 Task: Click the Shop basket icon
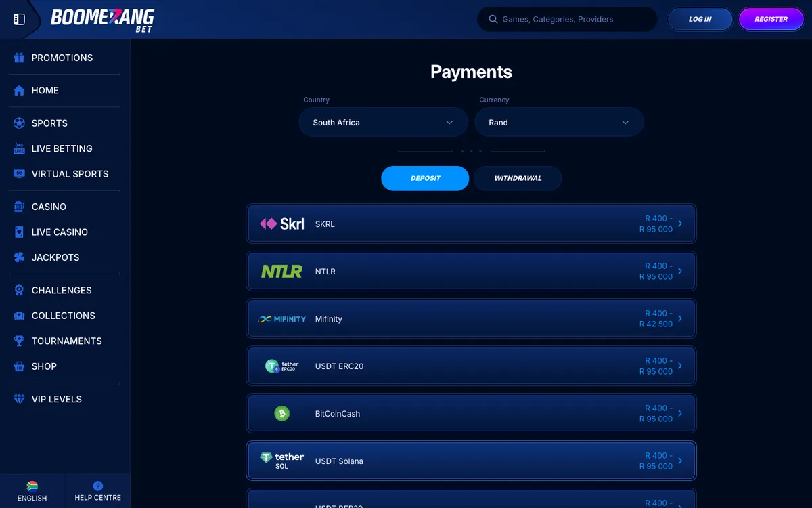click(x=19, y=366)
